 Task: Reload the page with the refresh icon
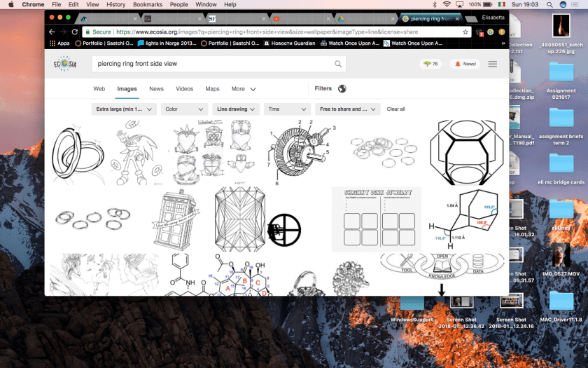point(76,32)
